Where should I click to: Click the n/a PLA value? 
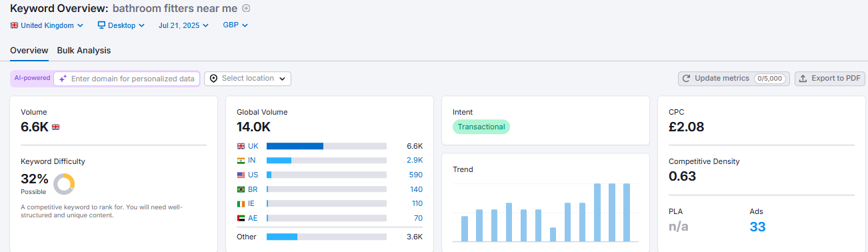coord(679,227)
